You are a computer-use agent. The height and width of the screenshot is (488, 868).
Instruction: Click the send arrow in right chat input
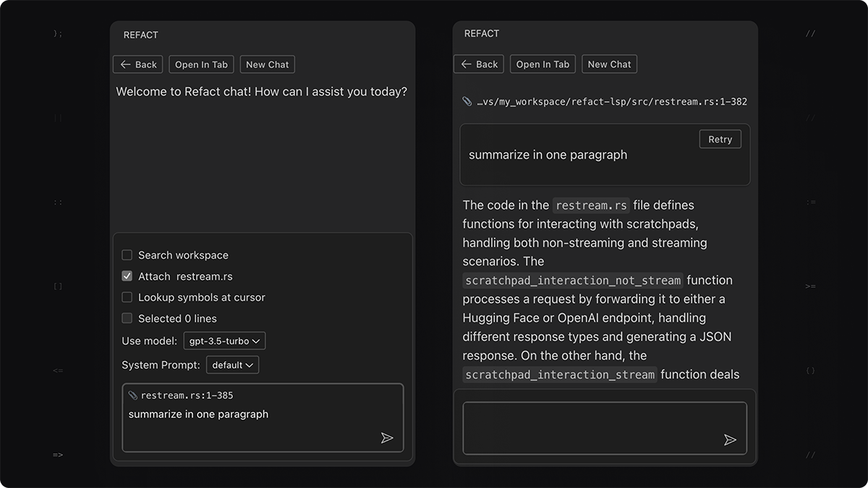[x=730, y=440]
